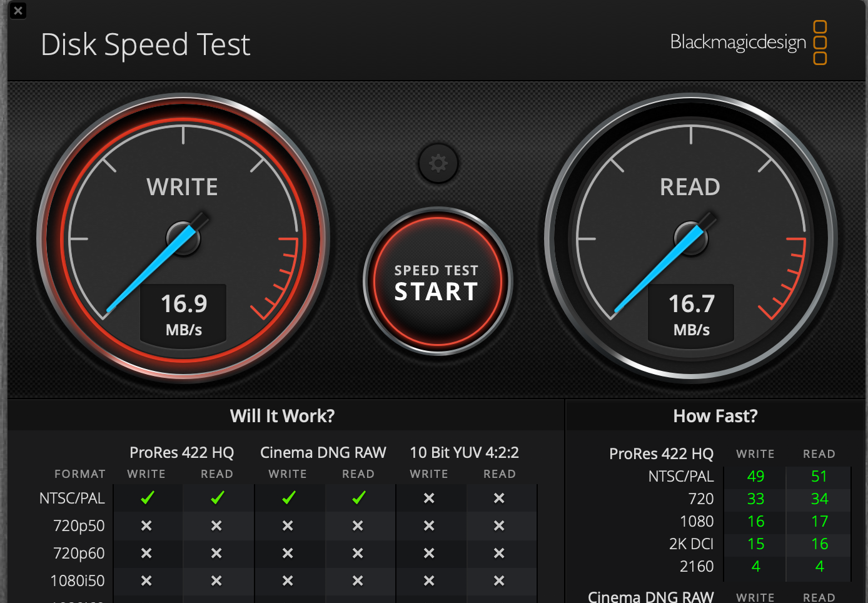Click the "Disk Speed Test" title
This screenshot has width=868, height=603.
[x=146, y=45]
